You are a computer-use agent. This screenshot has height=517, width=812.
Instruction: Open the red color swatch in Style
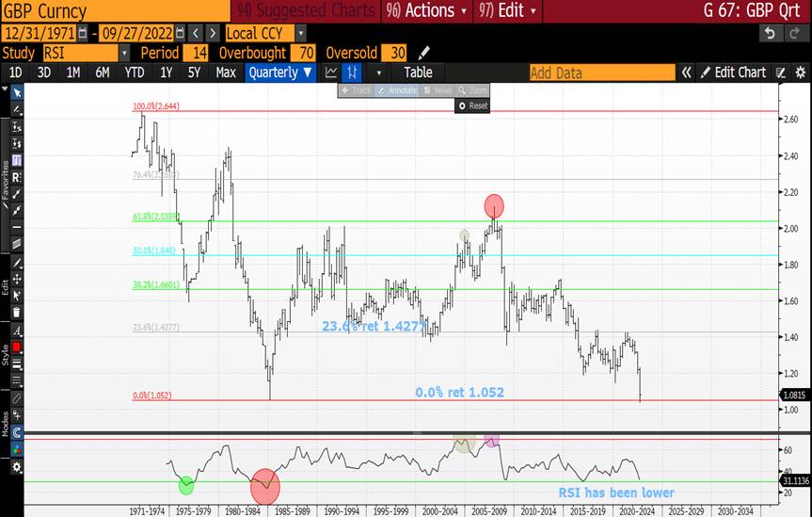tap(17, 347)
